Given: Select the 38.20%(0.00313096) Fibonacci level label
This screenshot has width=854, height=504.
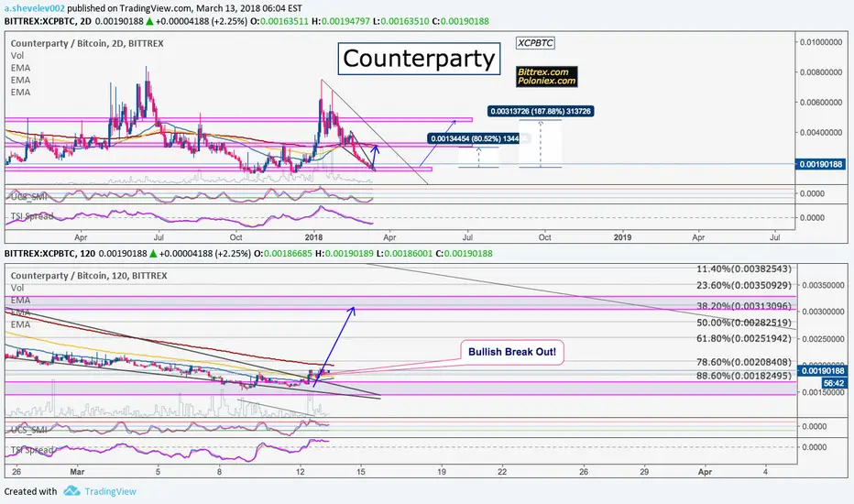Looking at the screenshot, I should coord(744,306).
